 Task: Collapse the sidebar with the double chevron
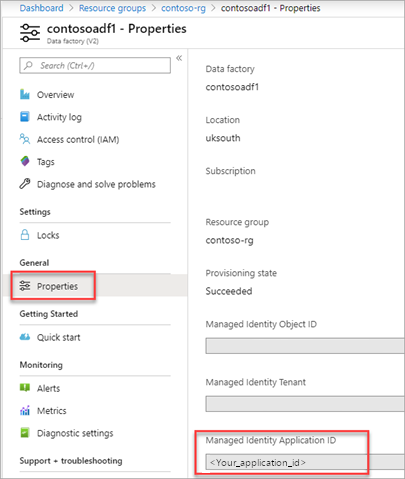coord(179,58)
